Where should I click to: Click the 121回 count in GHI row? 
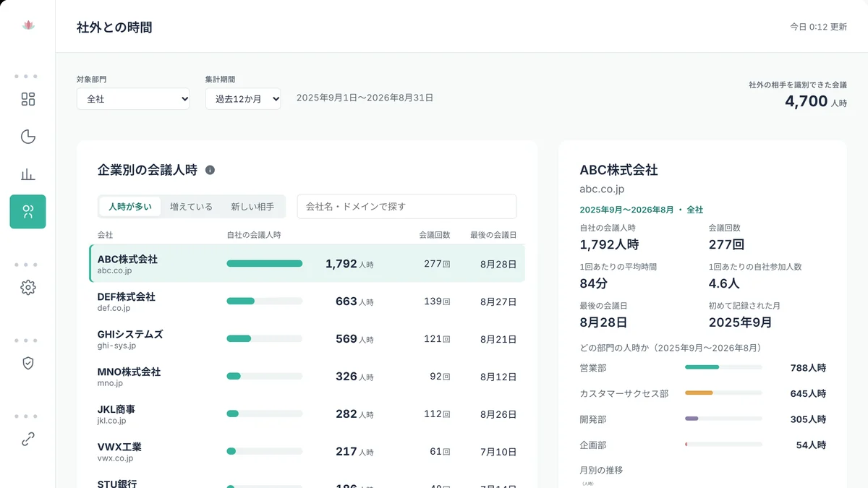[437, 339]
